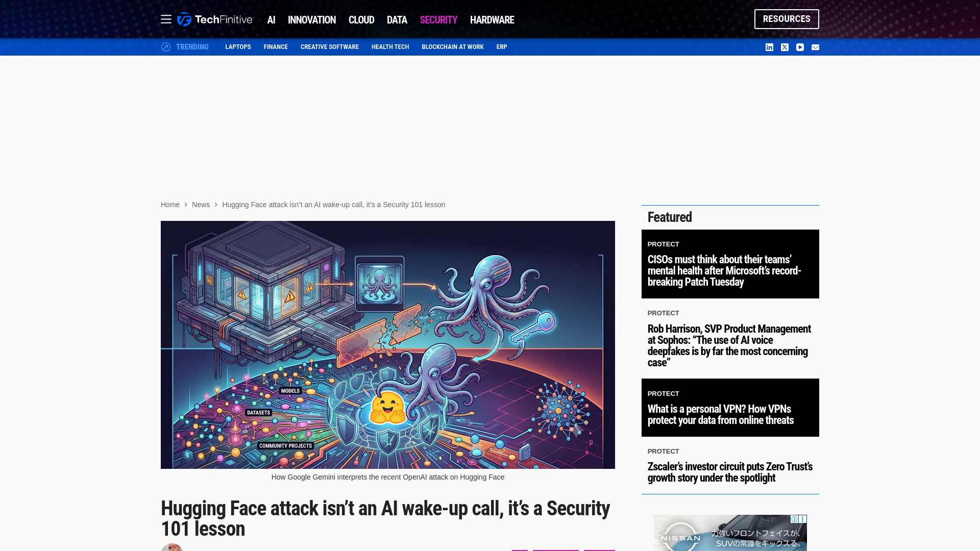Open trending topic Blockchain at Work
980x551 pixels.
click(x=453, y=47)
